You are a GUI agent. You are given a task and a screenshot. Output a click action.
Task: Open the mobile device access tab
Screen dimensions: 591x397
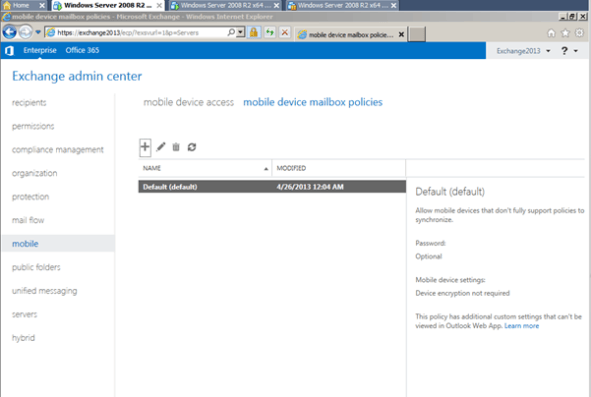(188, 102)
